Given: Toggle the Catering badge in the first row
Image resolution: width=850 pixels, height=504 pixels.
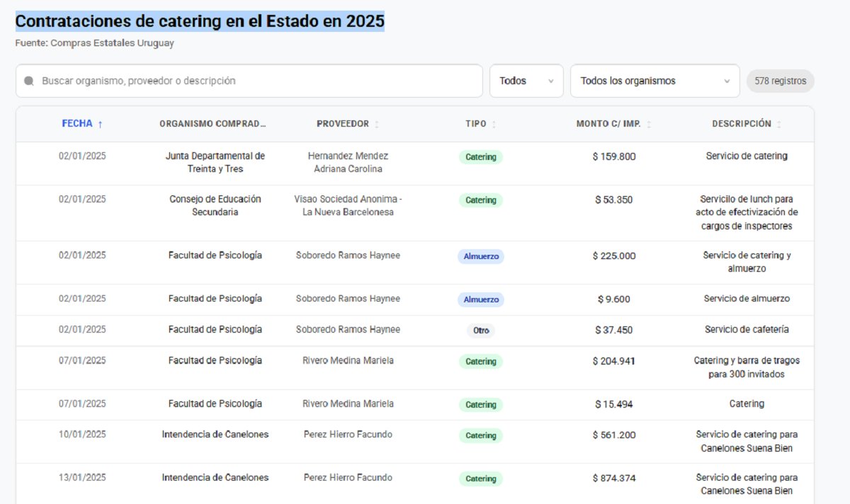Looking at the screenshot, I should click(x=480, y=157).
